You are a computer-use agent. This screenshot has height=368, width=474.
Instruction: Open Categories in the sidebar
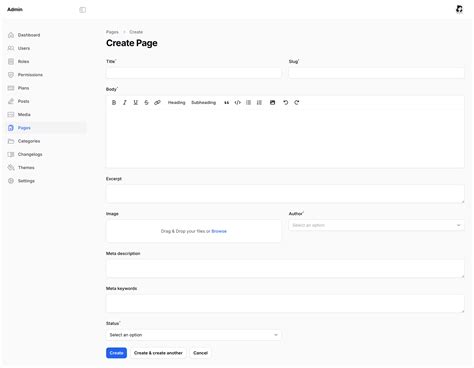pyautogui.click(x=46, y=141)
